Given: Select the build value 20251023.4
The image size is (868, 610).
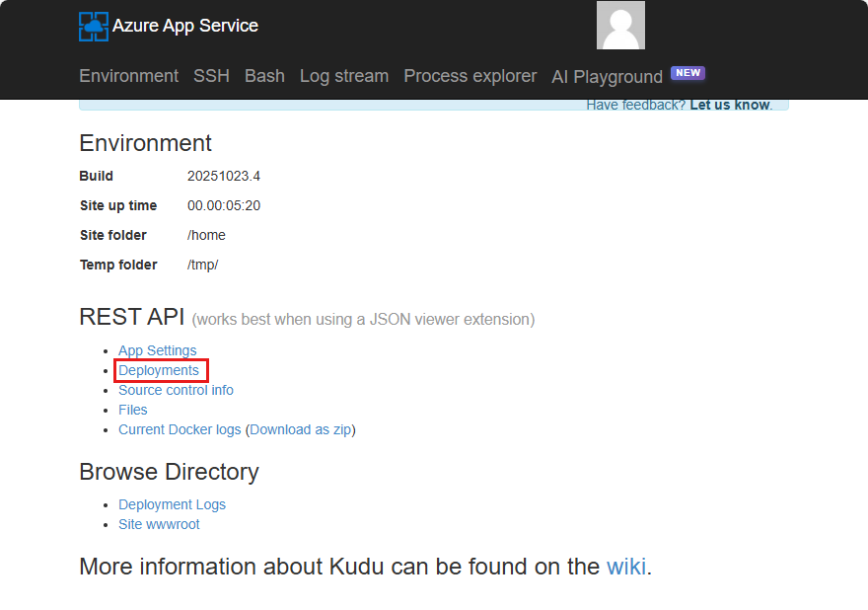Looking at the screenshot, I should click(x=224, y=176).
